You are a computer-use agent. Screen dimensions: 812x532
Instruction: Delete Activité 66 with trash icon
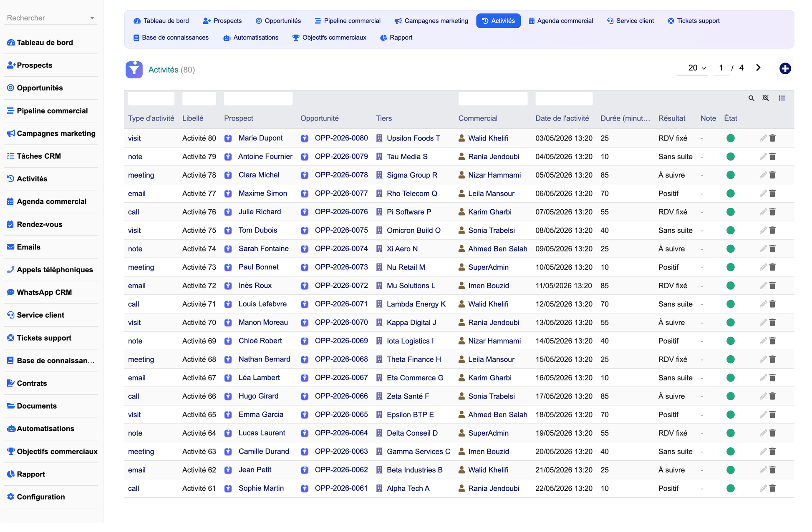point(772,396)
